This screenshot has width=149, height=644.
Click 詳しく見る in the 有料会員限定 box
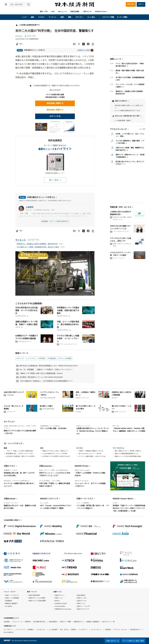click(55, 180)
